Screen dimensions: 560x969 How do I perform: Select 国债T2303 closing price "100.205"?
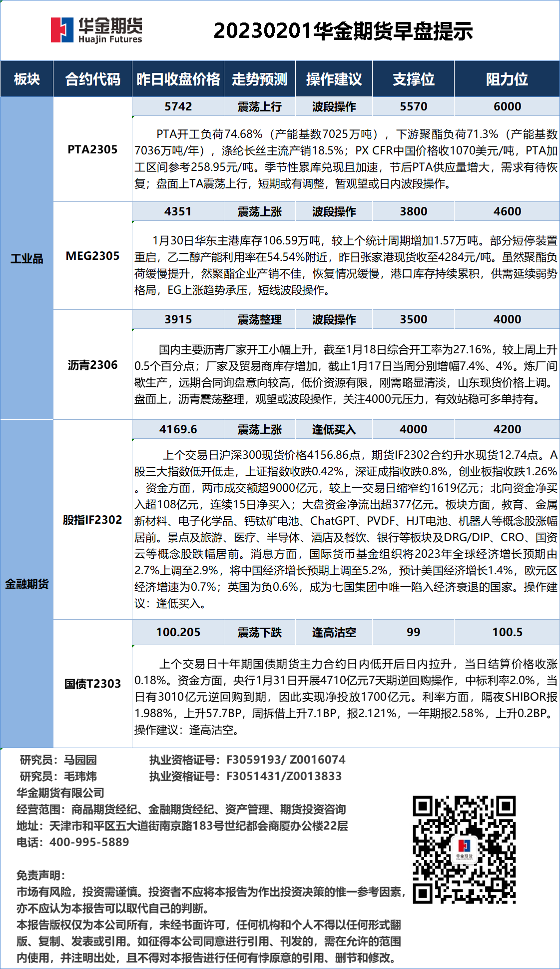178,632
